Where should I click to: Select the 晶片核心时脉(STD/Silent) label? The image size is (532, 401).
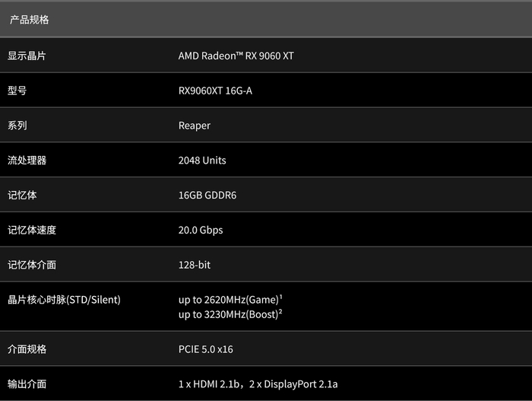point(64,300)
